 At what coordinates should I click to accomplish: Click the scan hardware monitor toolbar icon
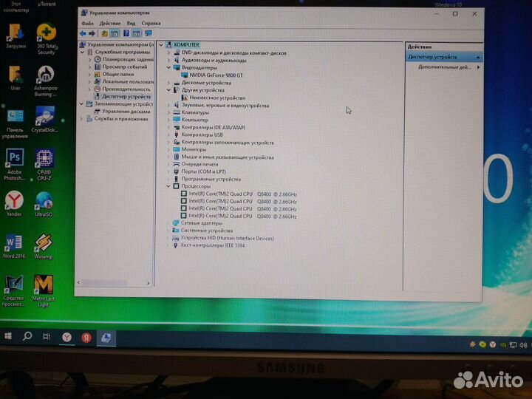[x=149, y=33]
